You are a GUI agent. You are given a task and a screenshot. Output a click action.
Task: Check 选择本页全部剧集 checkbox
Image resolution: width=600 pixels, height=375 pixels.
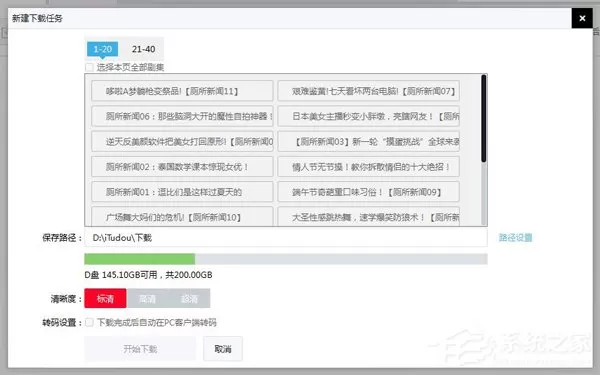89,67
